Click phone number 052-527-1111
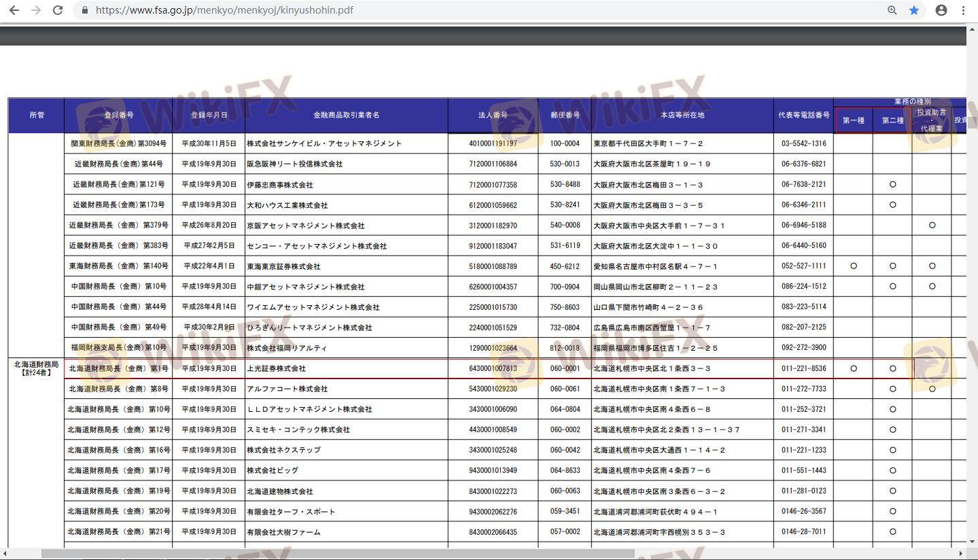978x560 pixels. pyautogui.click(x=804, y=266)
